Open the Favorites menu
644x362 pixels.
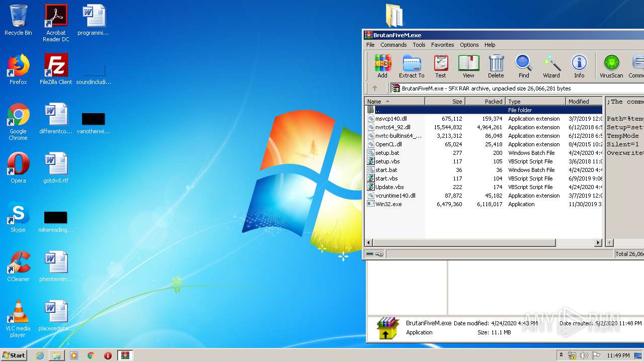click(x=443, y=45)
